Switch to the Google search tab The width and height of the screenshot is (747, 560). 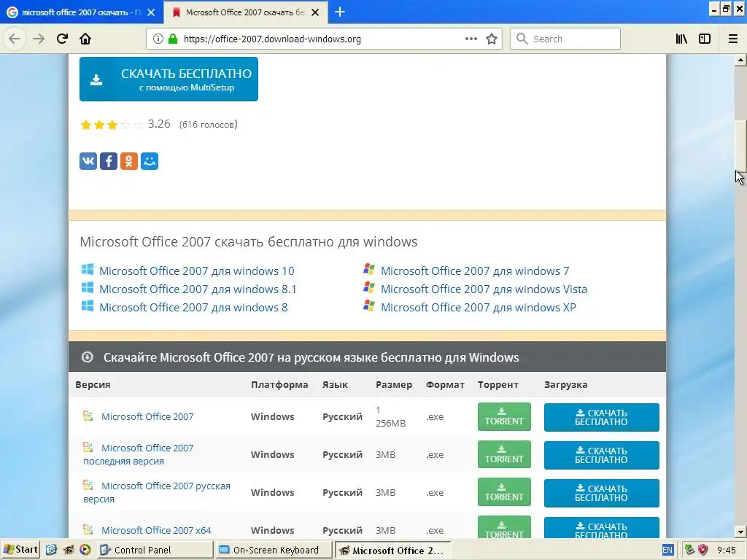[81, 12]
